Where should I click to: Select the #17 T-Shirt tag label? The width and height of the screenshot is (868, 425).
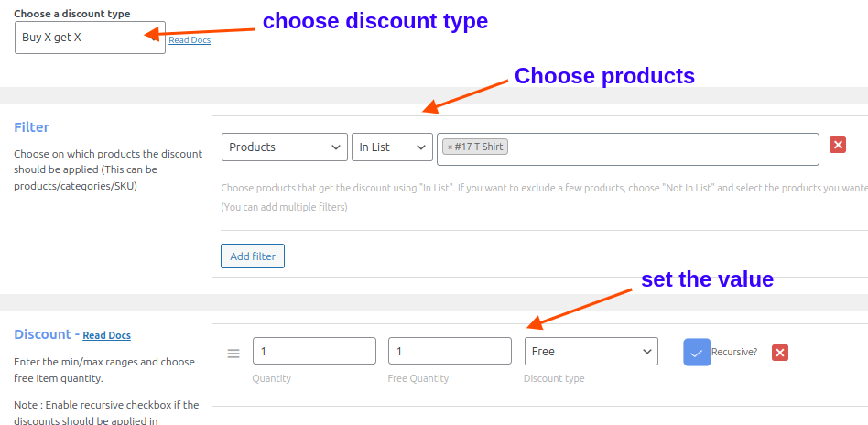(479, 147)
